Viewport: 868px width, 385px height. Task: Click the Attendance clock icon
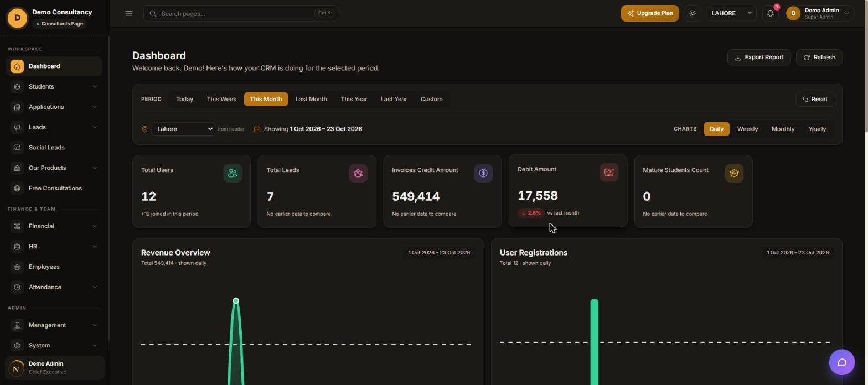[17, 287]
